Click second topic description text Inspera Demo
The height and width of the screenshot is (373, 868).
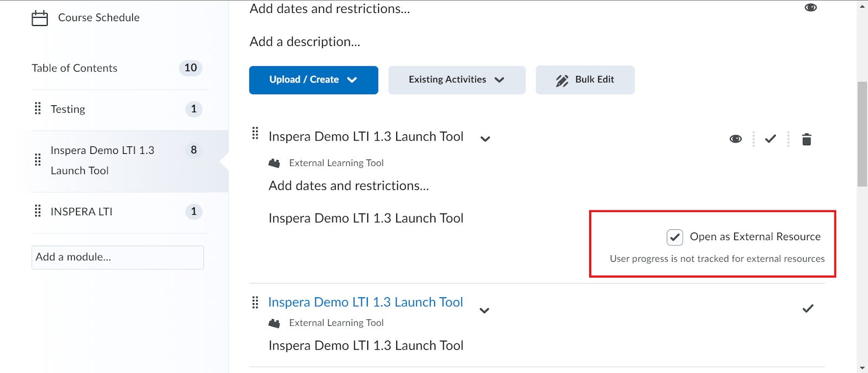coord(366,345)
